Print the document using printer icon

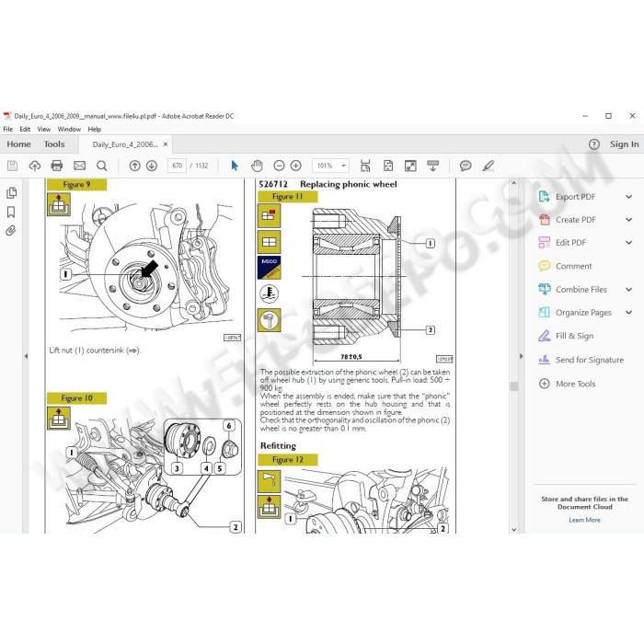[57, 166]
